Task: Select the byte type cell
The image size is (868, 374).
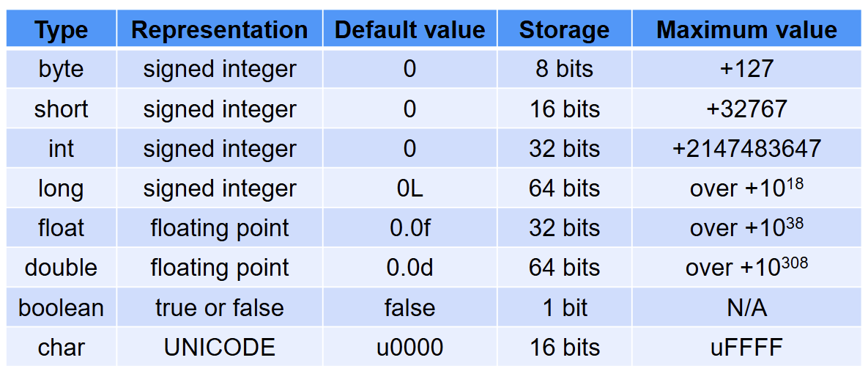Action: click(x=61, y=69)
